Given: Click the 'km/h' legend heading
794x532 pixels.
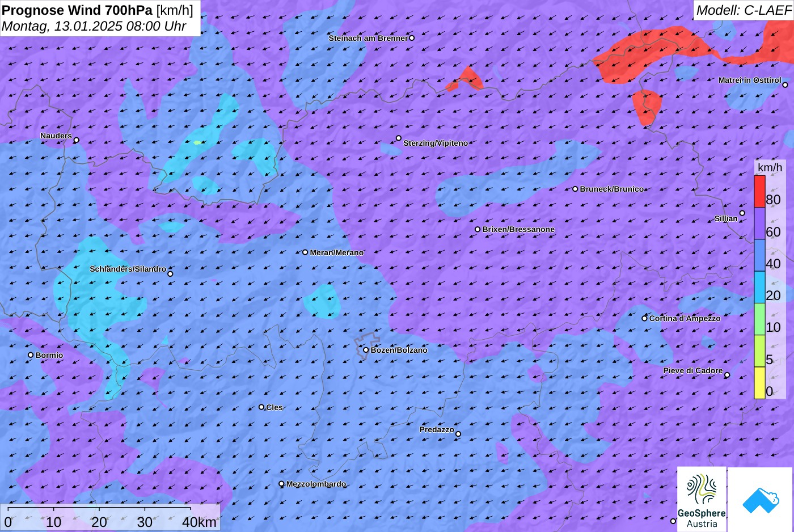Looking at the screenshot, I should (770, 167).
